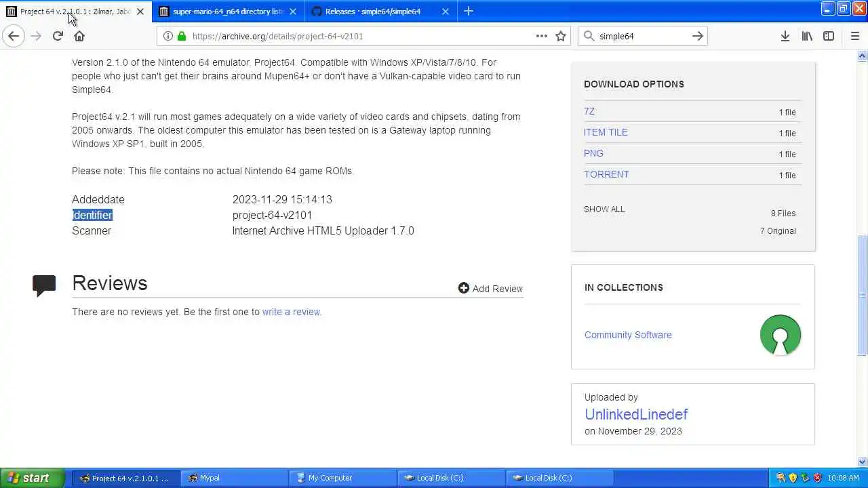Image resolution: width=868 pixels, height=488 pixels.
Task: Download the TORRENT file option
Action: click(606, 174)
